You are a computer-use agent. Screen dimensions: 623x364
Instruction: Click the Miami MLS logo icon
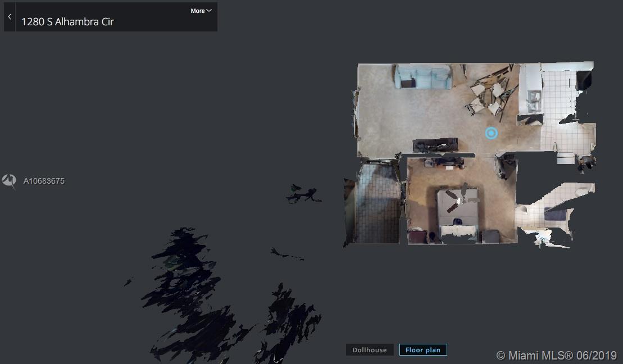coord(9,181)
